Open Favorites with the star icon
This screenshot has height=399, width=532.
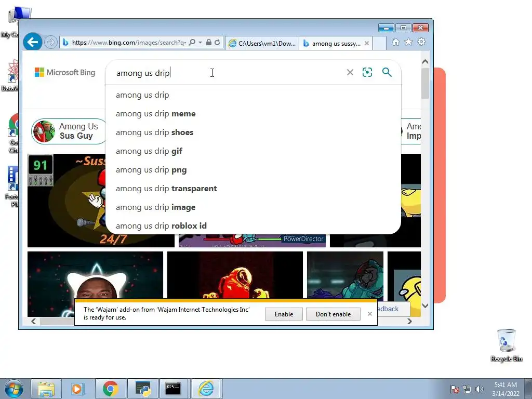408,42
